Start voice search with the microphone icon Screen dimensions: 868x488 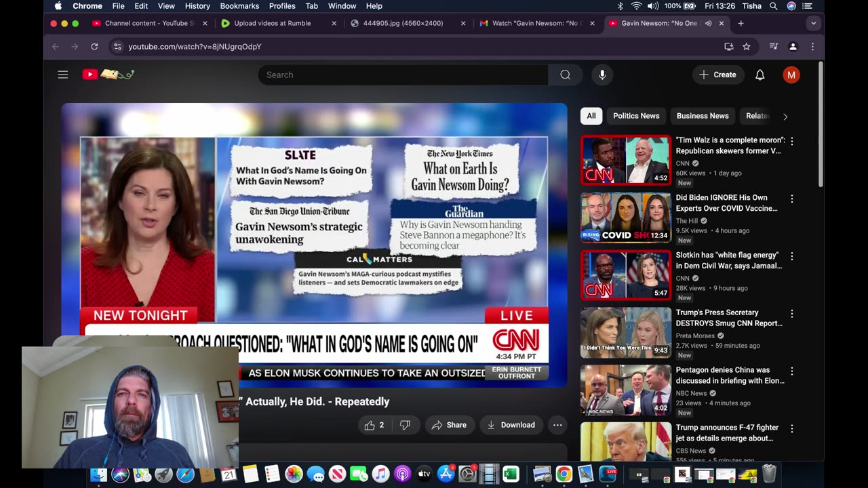coord(602,75)
